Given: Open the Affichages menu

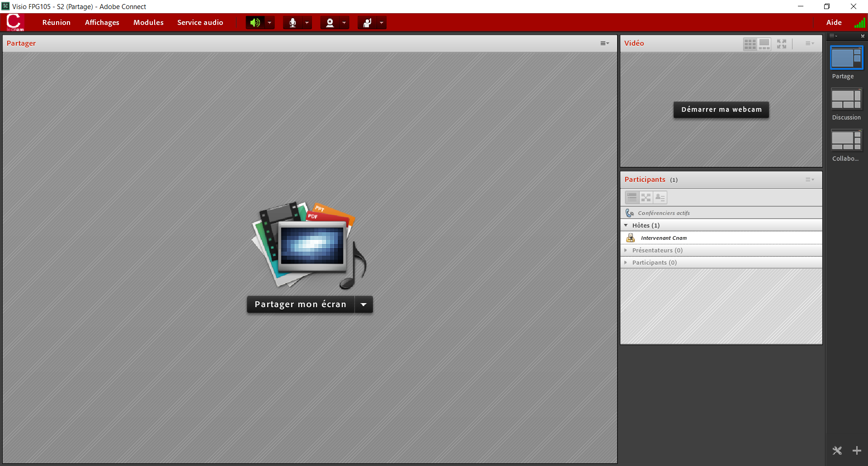Looking at the screenshot, I should [102, 23].
